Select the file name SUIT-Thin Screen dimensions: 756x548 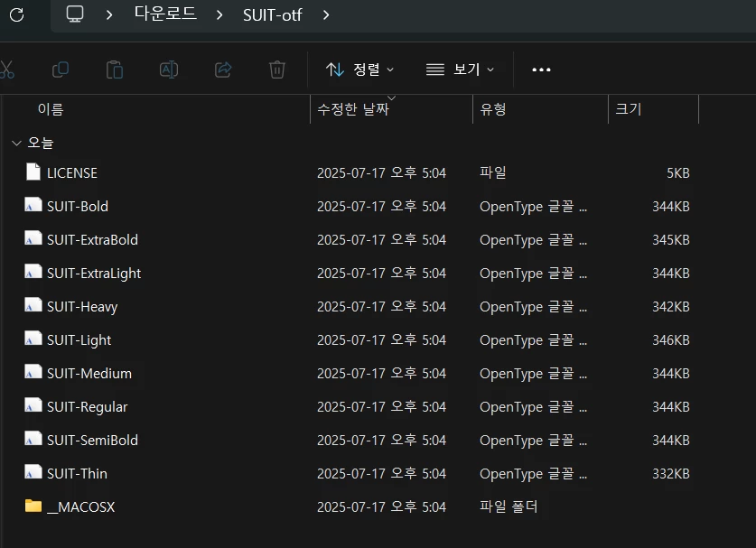(77, 473)
